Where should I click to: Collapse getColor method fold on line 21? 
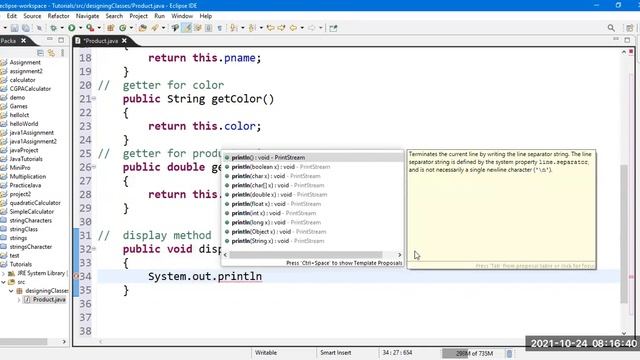[x=94, y=98]
